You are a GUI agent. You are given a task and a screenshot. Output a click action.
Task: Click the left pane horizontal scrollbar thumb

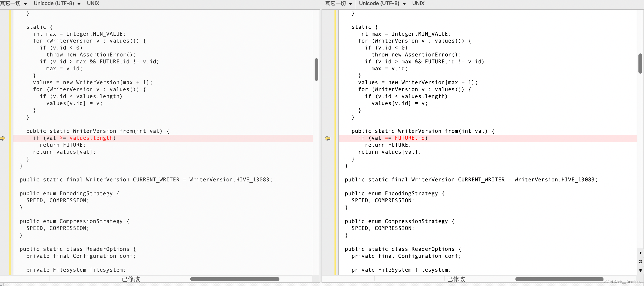coord(235,279)
